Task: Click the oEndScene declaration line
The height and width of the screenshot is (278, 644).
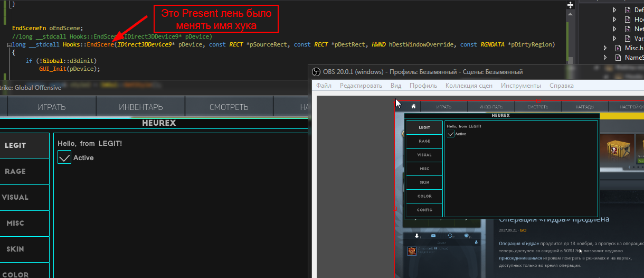Action: click(48, 28)
